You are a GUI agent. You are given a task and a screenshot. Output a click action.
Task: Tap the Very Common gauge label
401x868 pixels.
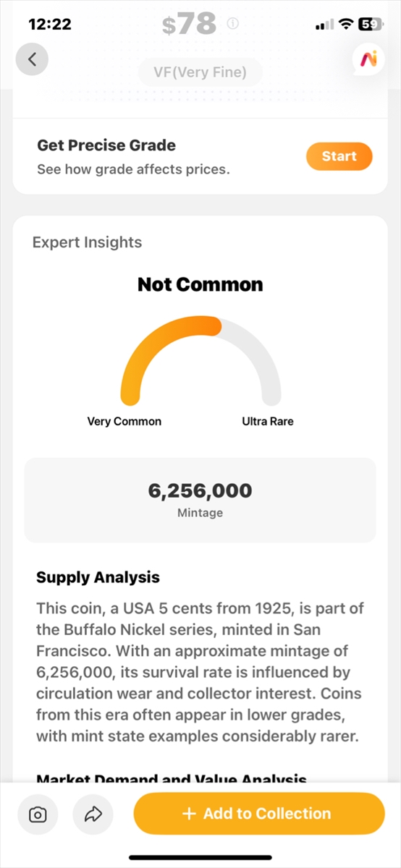[x=124, y=421]
